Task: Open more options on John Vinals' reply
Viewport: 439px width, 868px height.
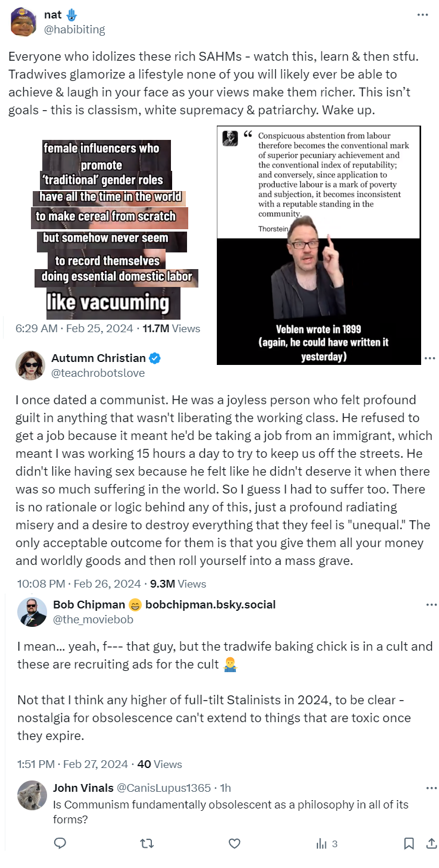Action: click(432, 788)
